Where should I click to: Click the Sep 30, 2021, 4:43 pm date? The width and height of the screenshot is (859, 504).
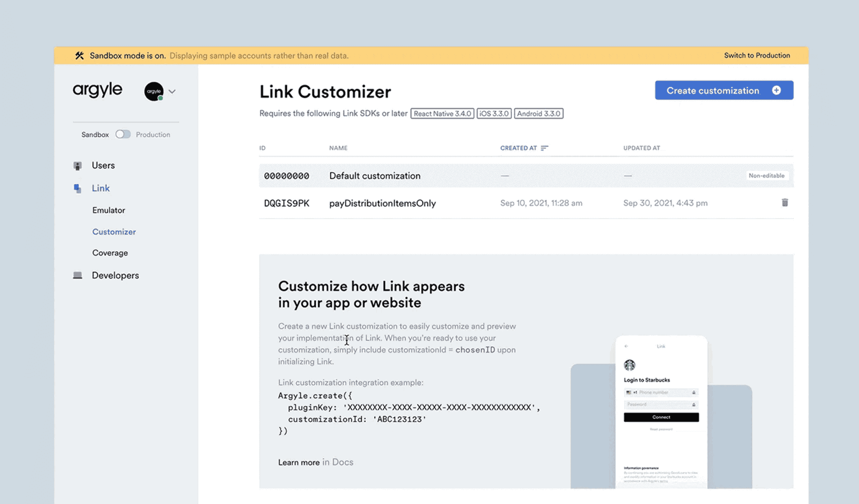point(665,203)
